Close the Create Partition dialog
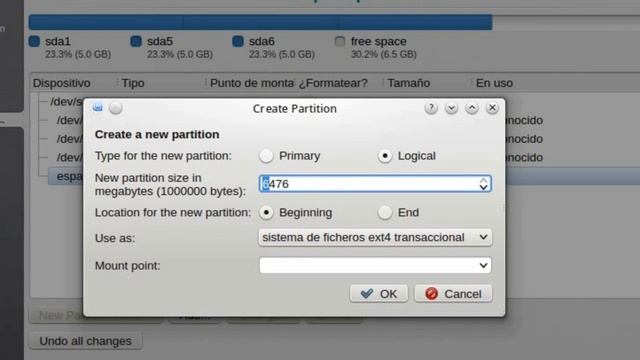Viewport: 640px width, 360px height. coord(492,108)
